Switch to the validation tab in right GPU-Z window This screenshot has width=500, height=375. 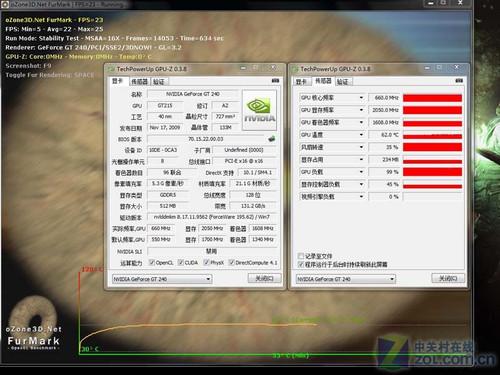point(343,81)
